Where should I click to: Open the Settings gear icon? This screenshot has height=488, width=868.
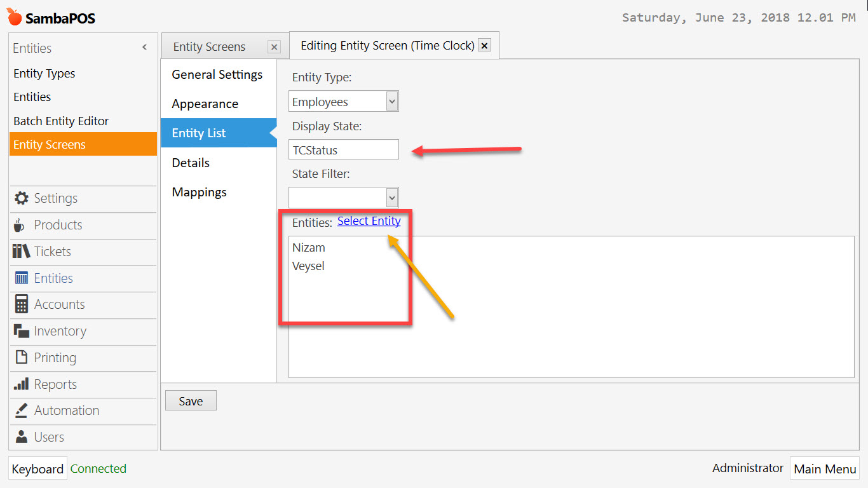(x=20, y=198)
